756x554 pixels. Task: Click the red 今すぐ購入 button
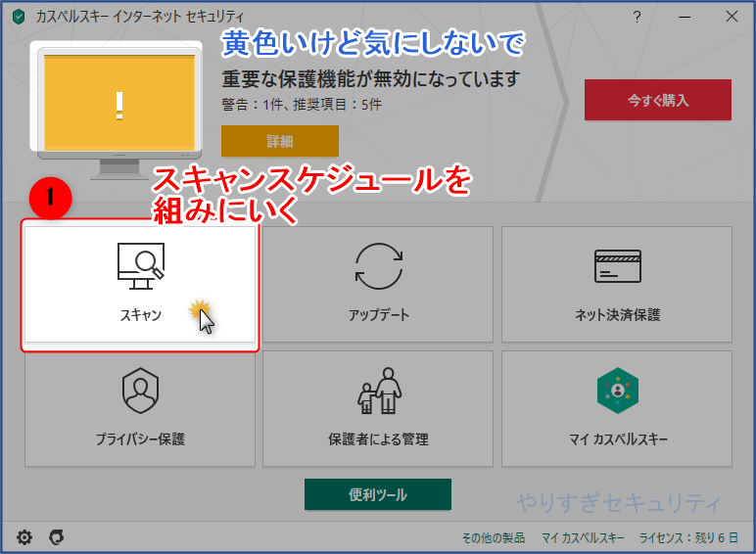click(658, 100)
